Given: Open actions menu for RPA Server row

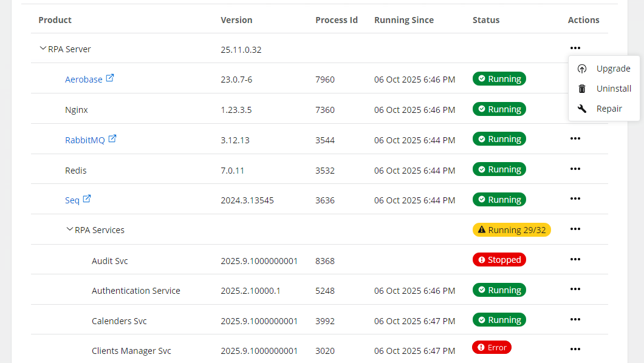Looking at the screenshot, I should [x=575, y=49].
